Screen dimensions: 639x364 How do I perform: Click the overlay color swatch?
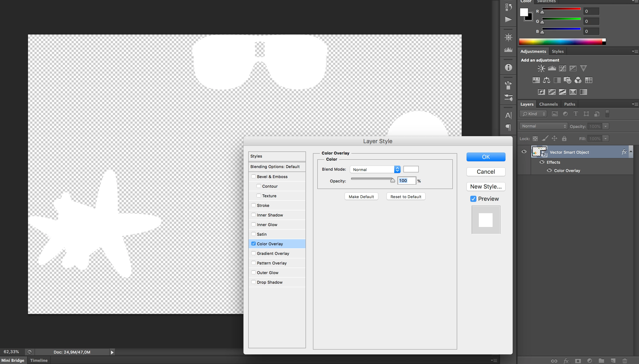[x=411, y=169]
